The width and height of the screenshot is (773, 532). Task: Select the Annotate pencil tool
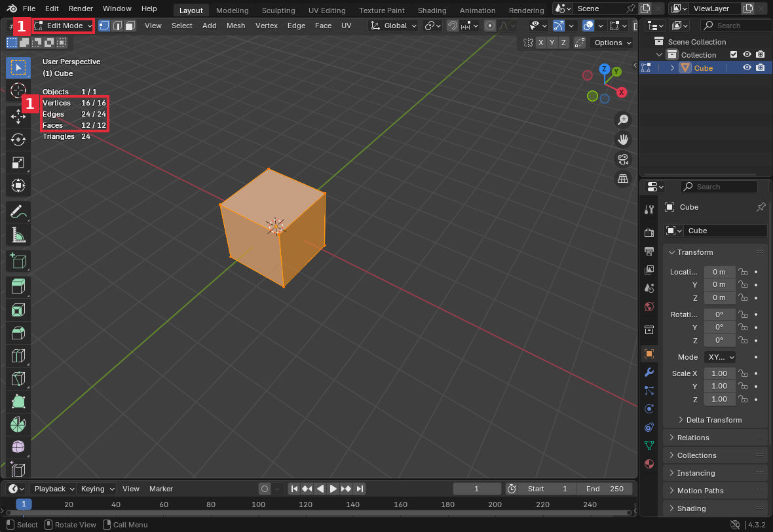click(18, 212)
